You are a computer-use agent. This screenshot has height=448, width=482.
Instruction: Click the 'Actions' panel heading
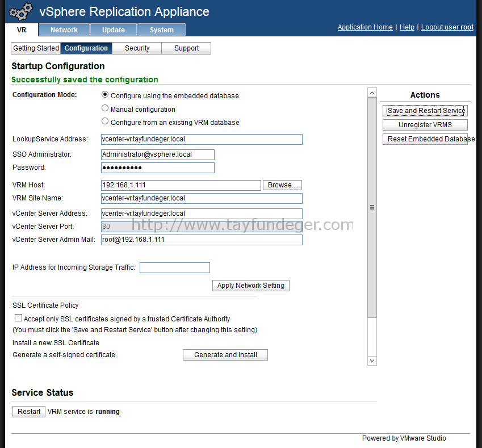point(425,95)
